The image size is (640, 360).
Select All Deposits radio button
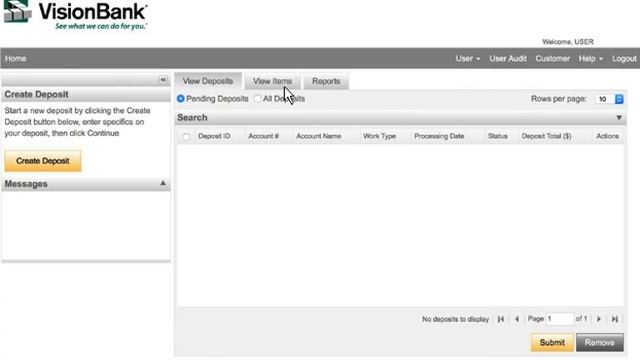(x=258, y=99)
